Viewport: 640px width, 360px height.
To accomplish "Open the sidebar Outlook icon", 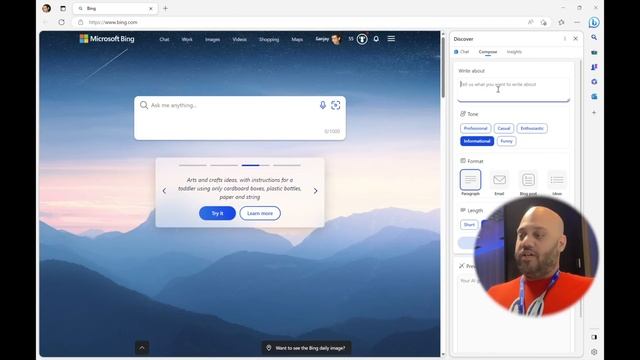I will [594, 96].
